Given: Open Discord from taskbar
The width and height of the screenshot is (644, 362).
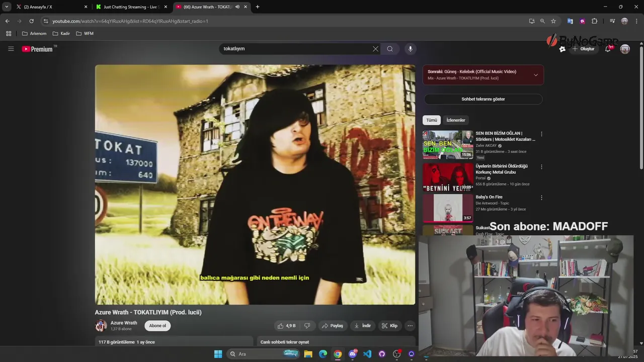Looking at the screenshot, I should pos(353,354).
